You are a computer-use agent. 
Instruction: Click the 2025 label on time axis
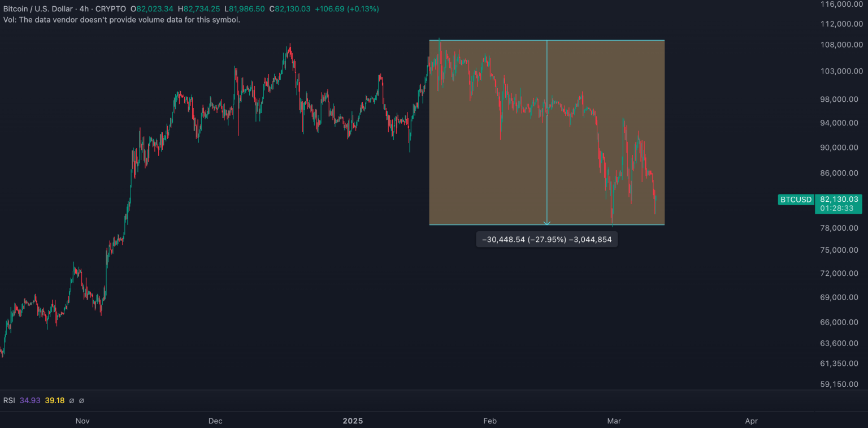click(353, 421)
